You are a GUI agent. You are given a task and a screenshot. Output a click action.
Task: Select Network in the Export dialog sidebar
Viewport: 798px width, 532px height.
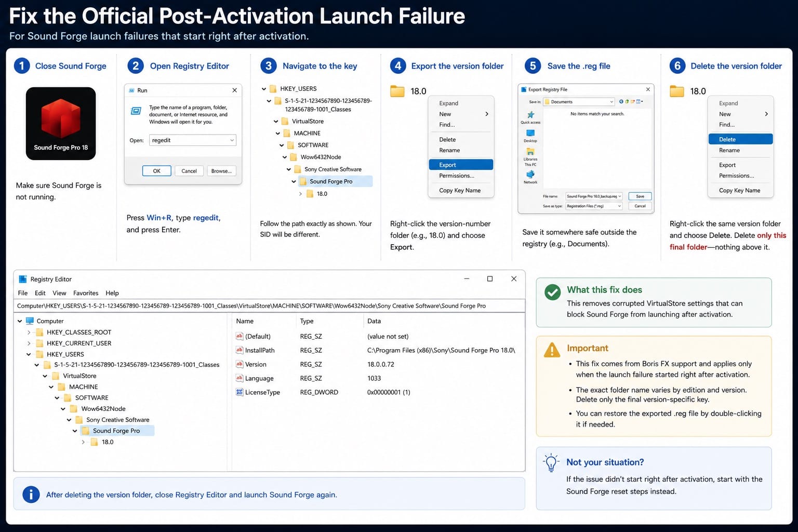coord(530,176)
